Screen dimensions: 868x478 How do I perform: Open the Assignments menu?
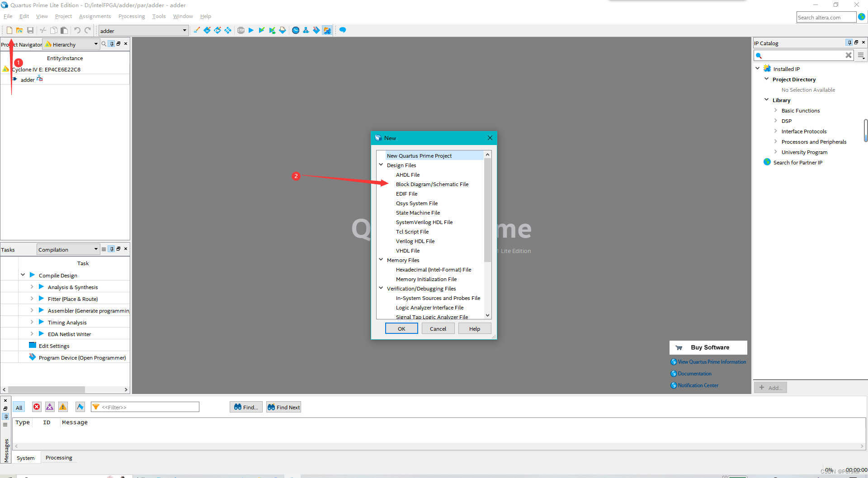click(x=95, y=16)
